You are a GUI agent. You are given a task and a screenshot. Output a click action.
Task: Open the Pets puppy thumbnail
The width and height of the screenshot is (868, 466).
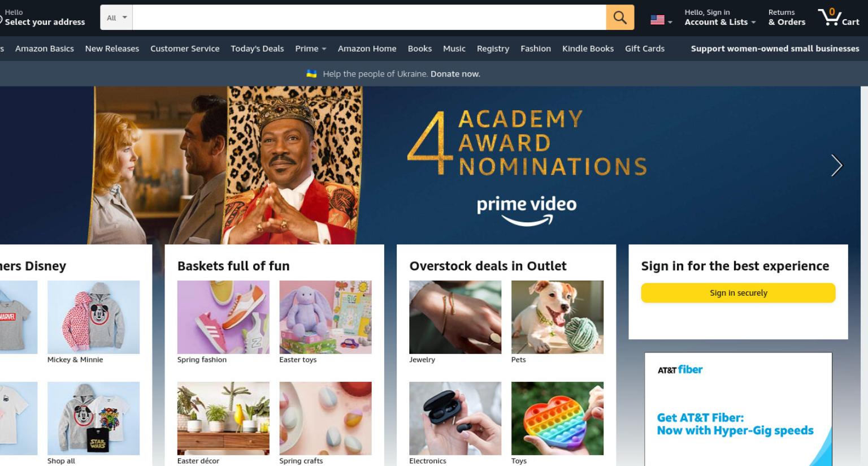click(x=557, y=317)
